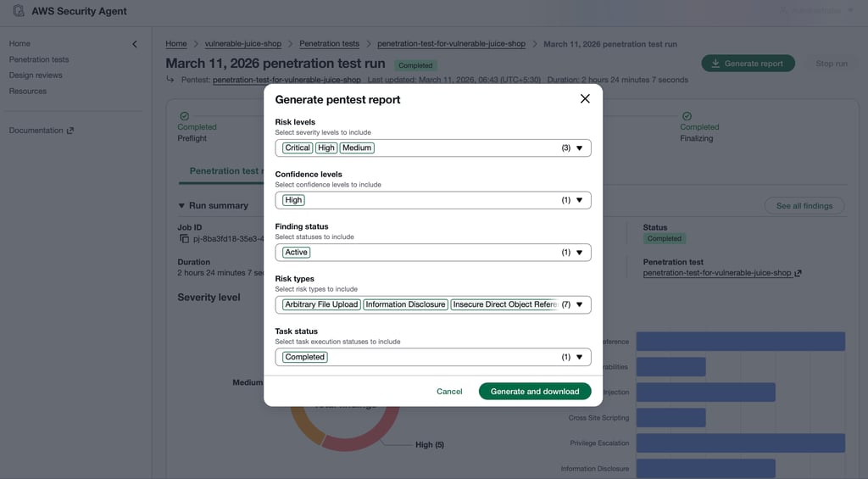This screenshot has width=868, height=479.
Task: Click the vulnerable-juice-shop breadcrumb link
Action: pyautogui.click(x=243, y=44)
